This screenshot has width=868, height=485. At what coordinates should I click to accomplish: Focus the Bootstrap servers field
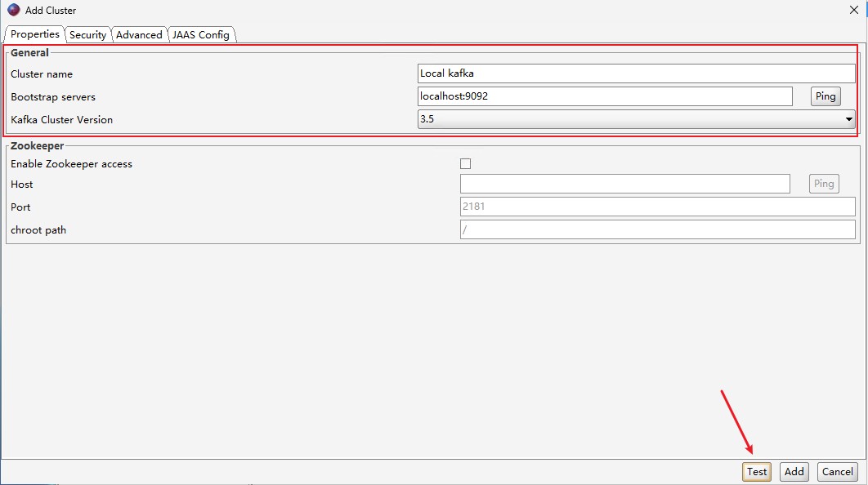(605, 96)
